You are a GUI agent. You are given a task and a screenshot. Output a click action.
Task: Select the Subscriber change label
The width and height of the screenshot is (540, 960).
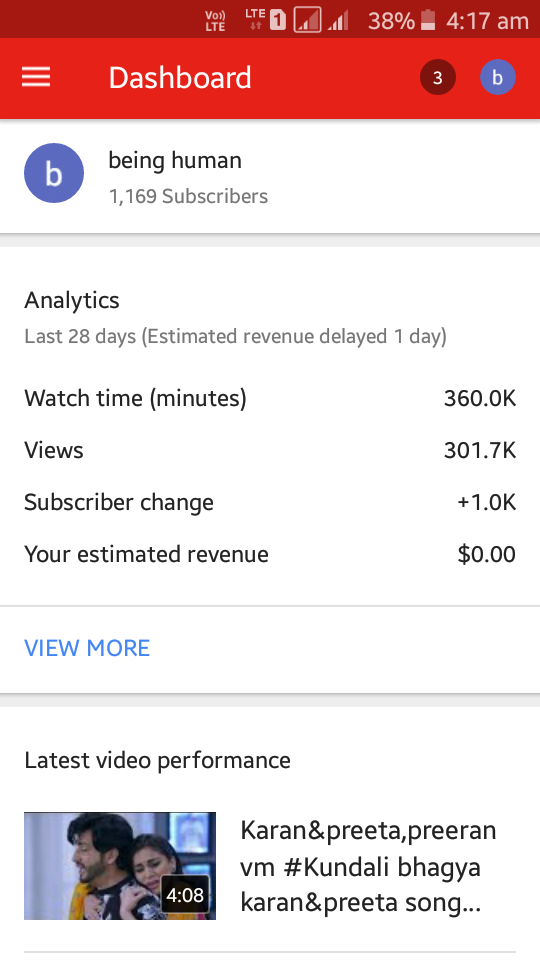click(119, 503)
